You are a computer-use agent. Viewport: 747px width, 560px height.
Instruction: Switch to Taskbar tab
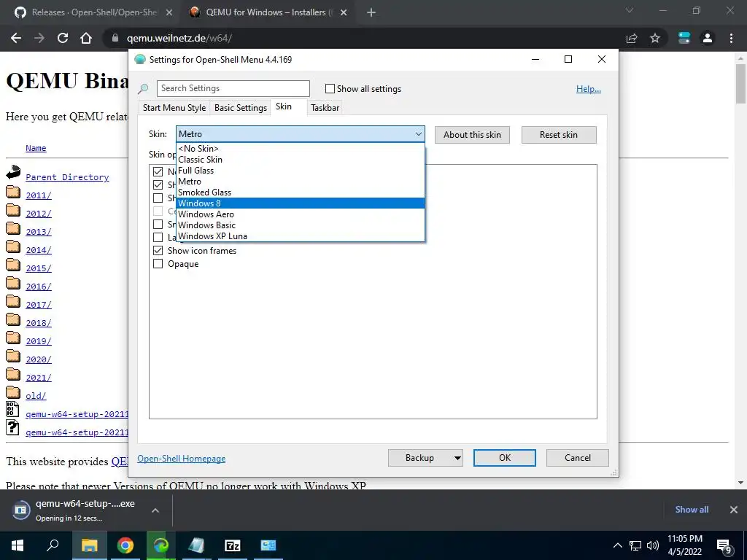[325, 108]
